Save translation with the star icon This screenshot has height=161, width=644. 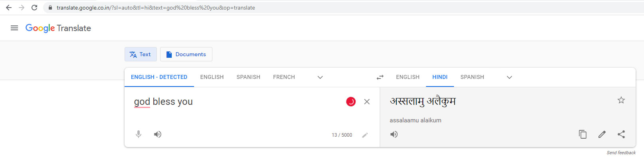621,100
